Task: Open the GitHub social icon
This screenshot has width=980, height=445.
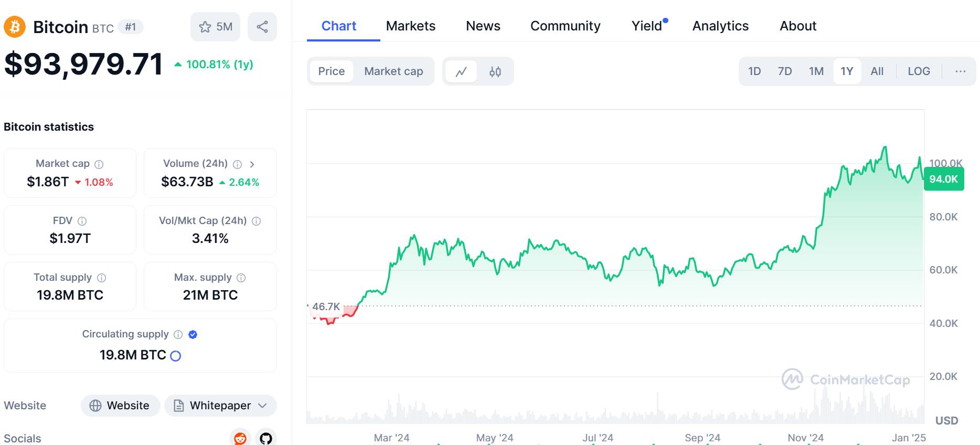Action: (266, 438)
